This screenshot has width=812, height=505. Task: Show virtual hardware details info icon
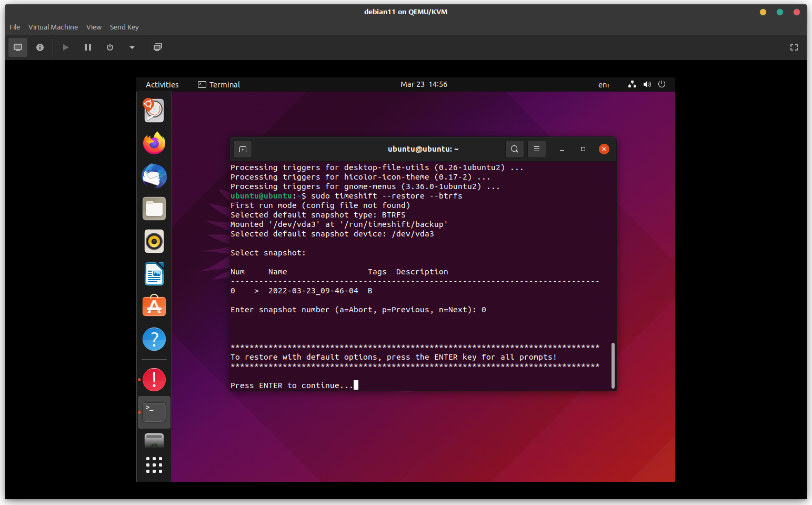coord(40,47)
